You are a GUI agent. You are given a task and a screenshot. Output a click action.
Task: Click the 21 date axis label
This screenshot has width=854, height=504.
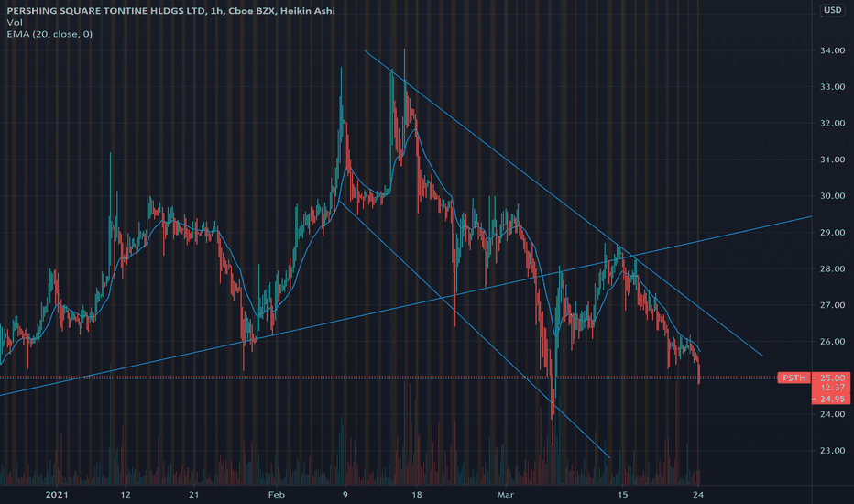click(x=194, y=495)
